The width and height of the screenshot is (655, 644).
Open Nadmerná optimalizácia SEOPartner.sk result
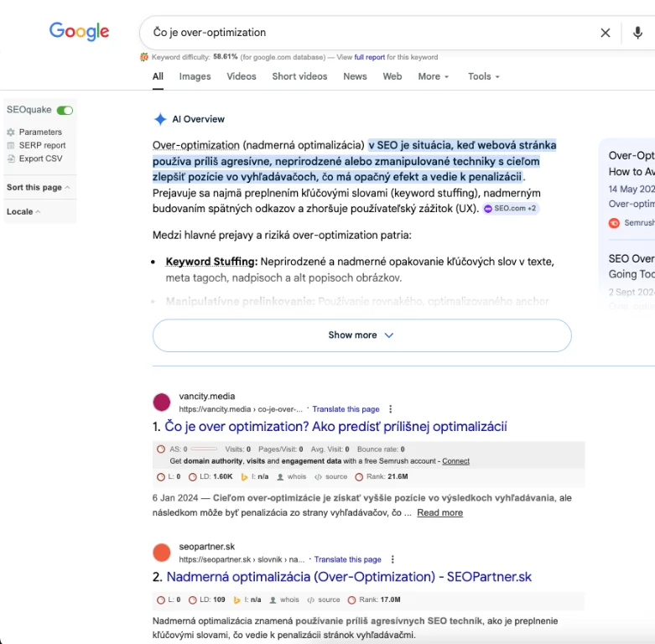tap(349, 577)
